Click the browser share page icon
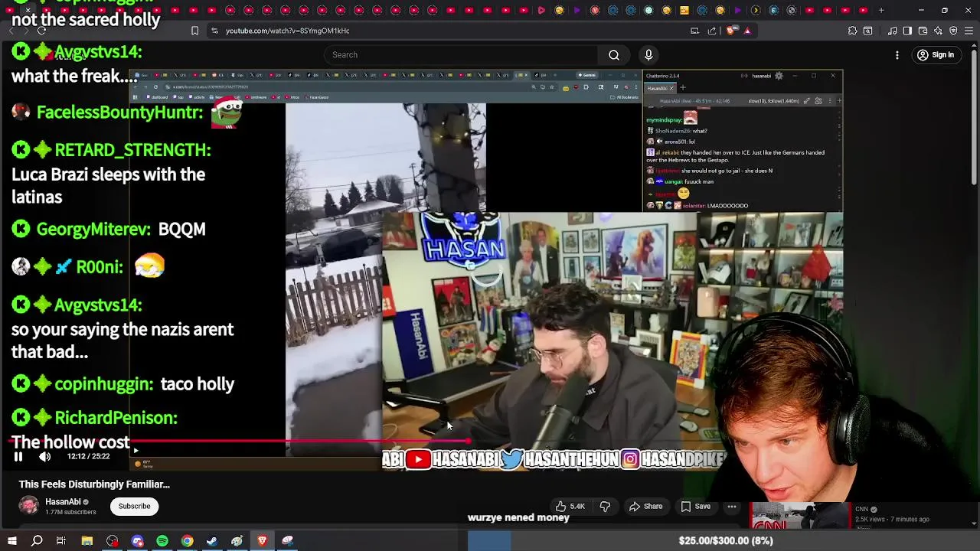 [x=712, y=31]
